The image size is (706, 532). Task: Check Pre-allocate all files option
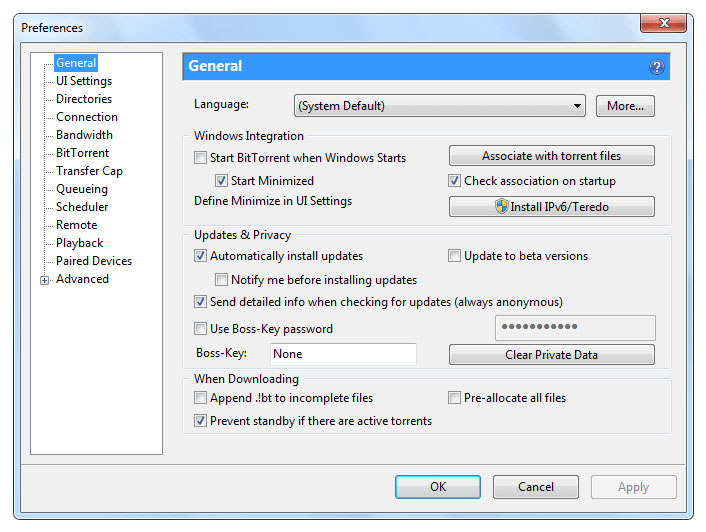455,398
